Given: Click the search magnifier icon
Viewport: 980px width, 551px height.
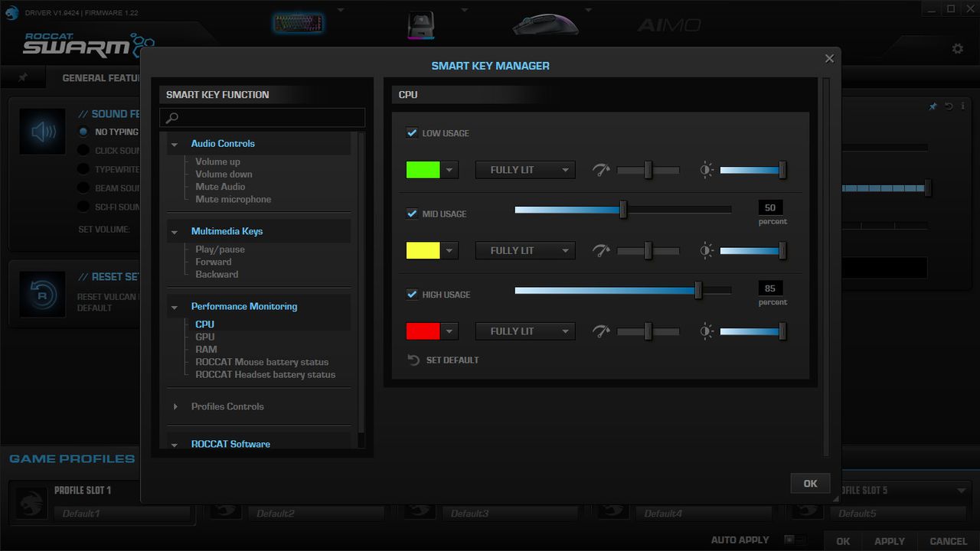Looking at the screenshot, I should (x=172, y=117).
